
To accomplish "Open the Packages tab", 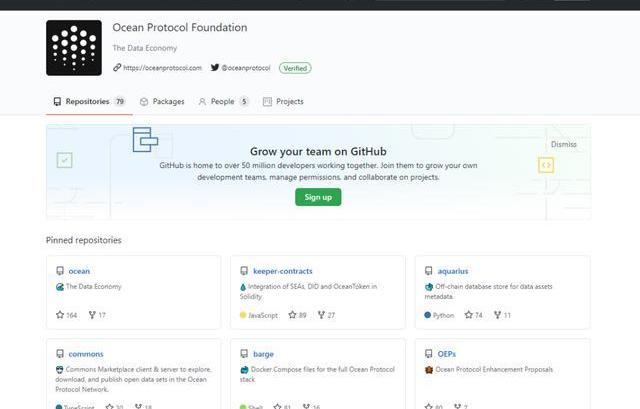I will [x=162, y=101].
